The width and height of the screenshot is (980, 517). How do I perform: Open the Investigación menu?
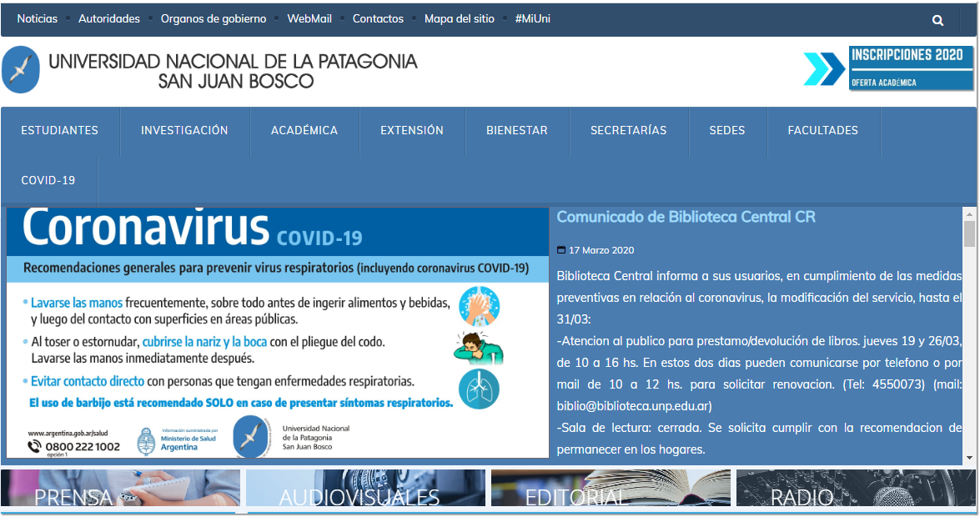184,130
